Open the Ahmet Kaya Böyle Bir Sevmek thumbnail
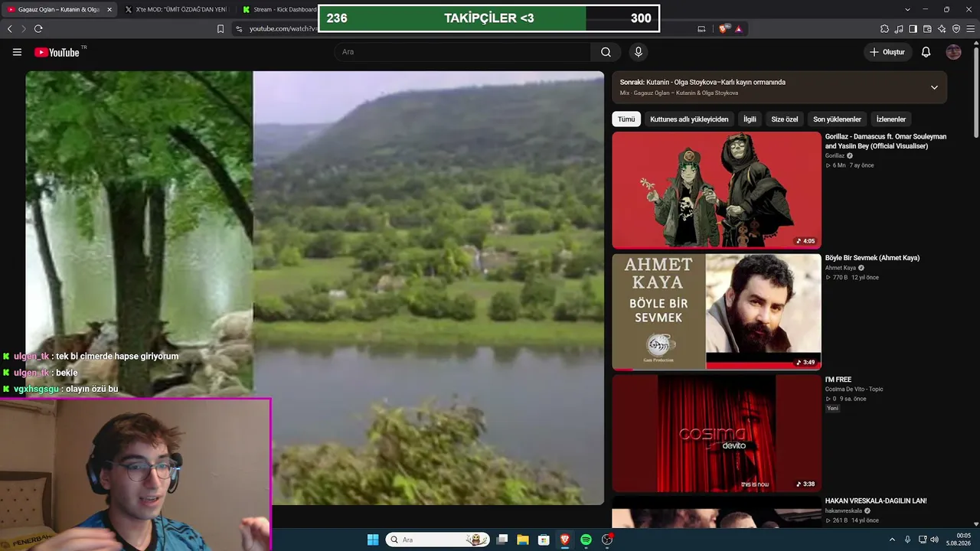The height and width of the screenshot is (551, 980). [x=717, y=311]
